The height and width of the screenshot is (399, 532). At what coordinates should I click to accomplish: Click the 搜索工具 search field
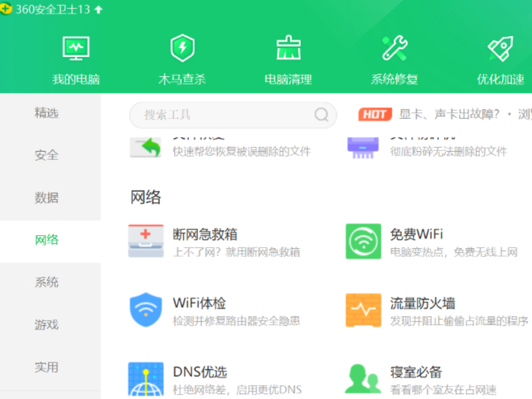tap(233, 115)
